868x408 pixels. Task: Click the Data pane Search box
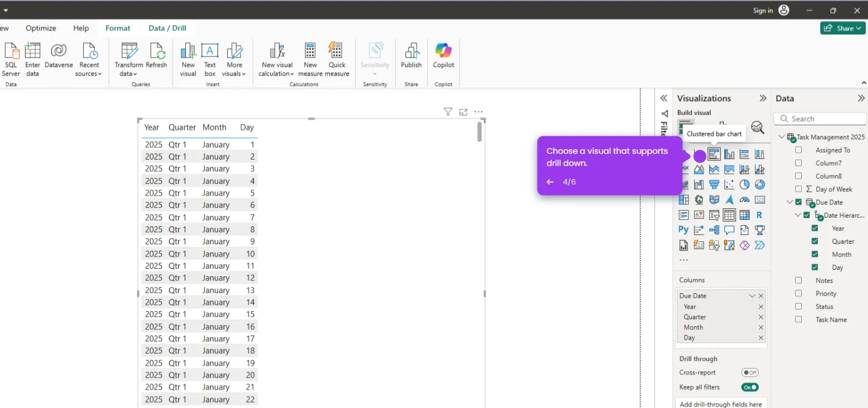pyautogui.click(x=820, y=118)
